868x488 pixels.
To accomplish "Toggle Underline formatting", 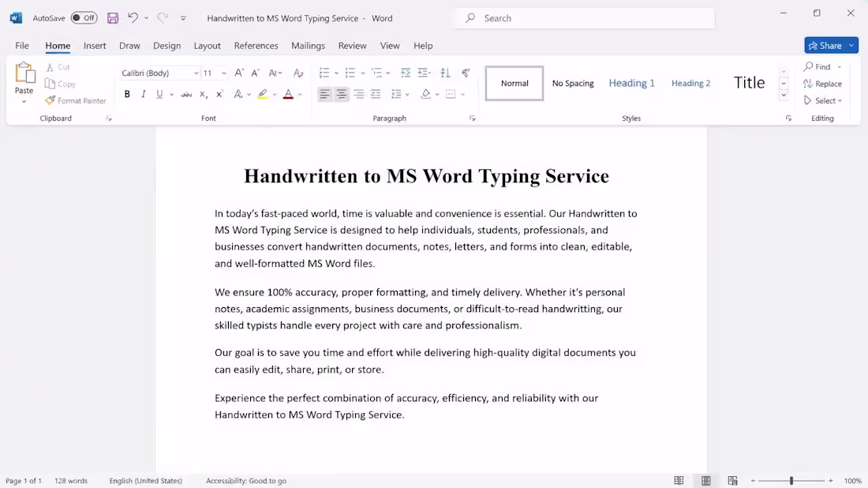I will coord(159,94).
